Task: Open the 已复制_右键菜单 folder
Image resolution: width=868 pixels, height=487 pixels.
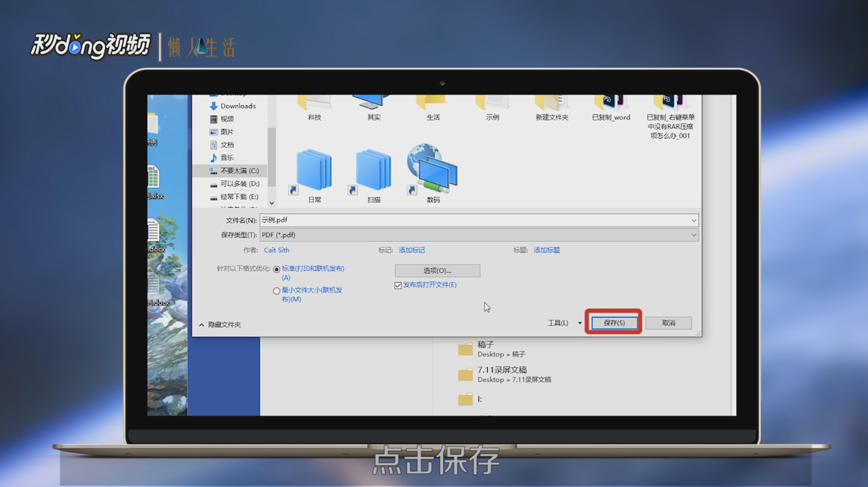Action: click(670, 117)
